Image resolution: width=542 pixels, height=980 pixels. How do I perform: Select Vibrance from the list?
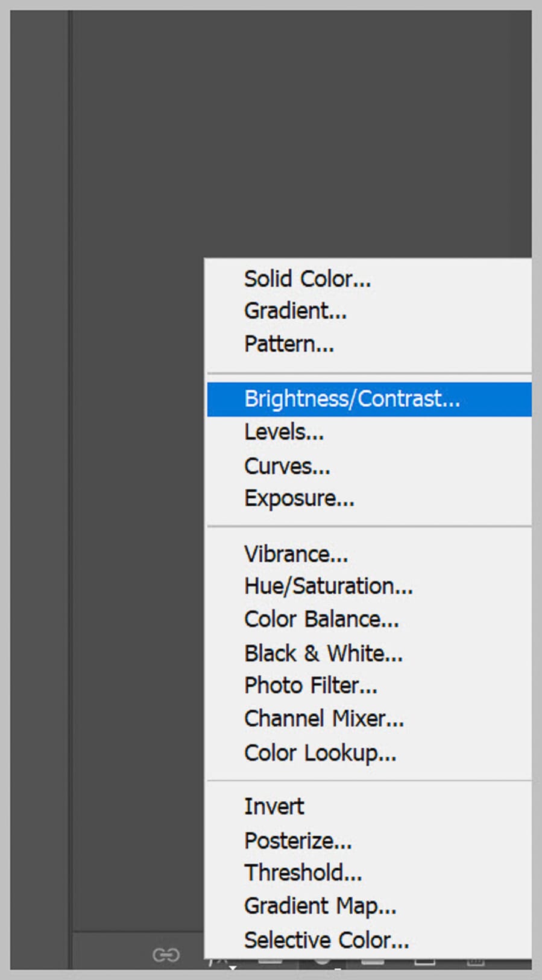click(x=296, y=553)
